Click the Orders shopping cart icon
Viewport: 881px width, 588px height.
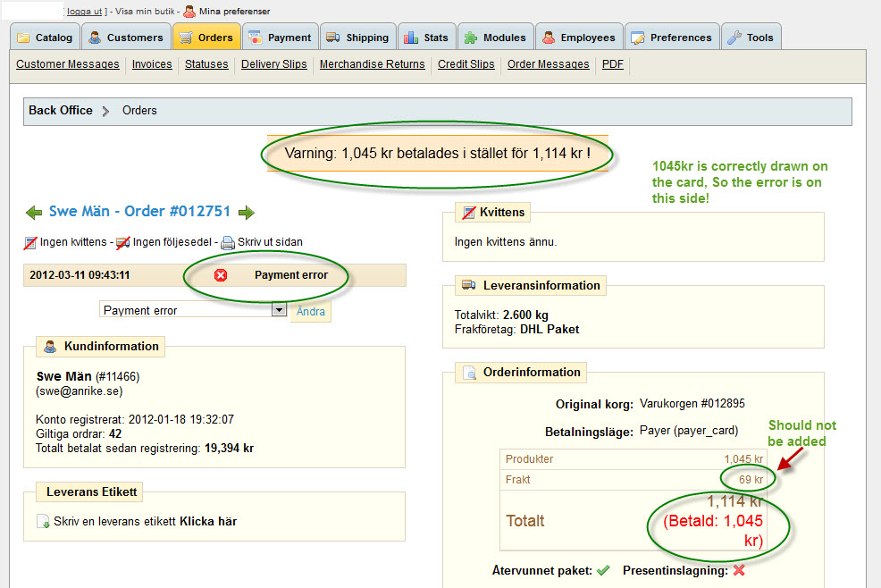tap(186, 38)
